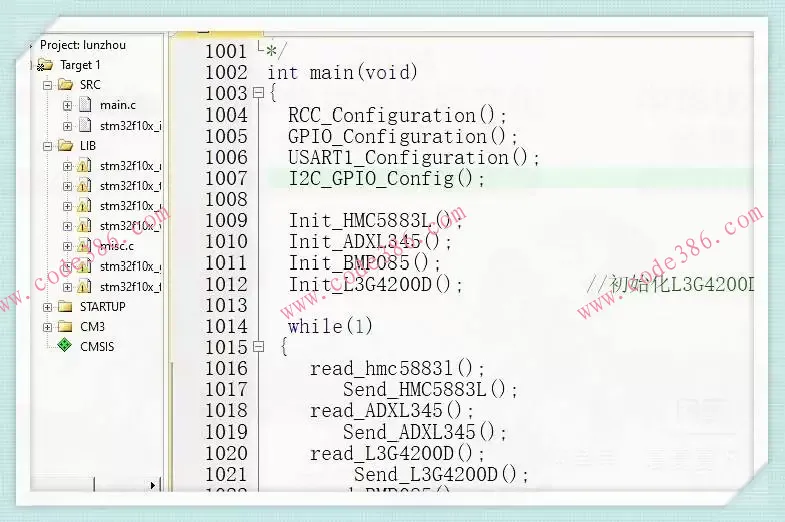Fold the while loop block at line 1015
This screenshot has height=522, width=785.
(258, 347)
